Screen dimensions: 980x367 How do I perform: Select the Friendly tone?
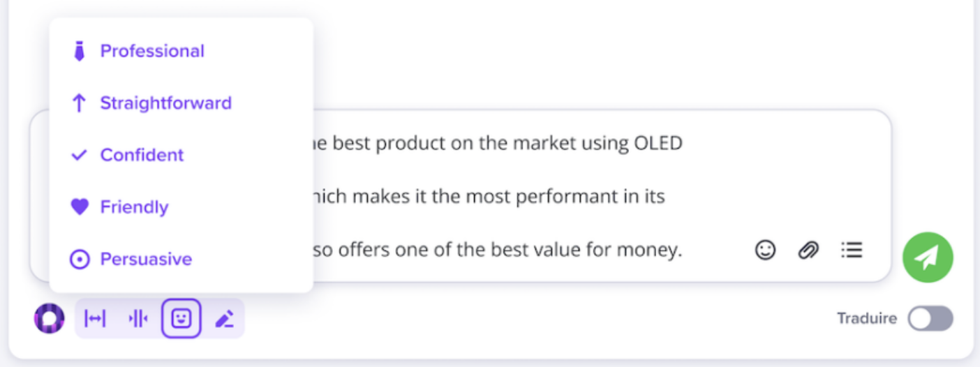pos(134,207)
